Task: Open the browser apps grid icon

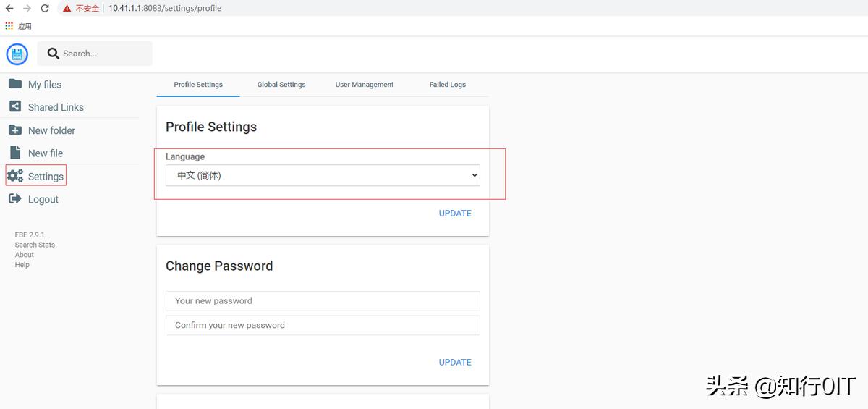Action: coord(9,26)
